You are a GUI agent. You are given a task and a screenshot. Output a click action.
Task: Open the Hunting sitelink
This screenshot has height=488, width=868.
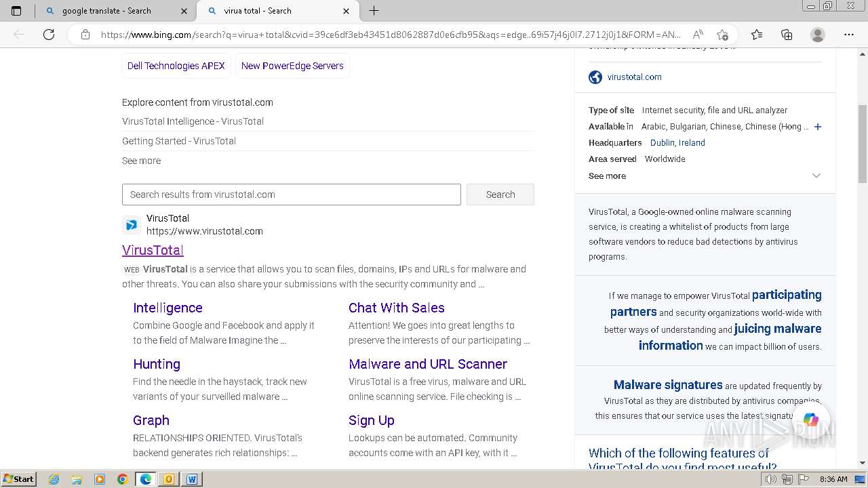(x=157, y=364)
